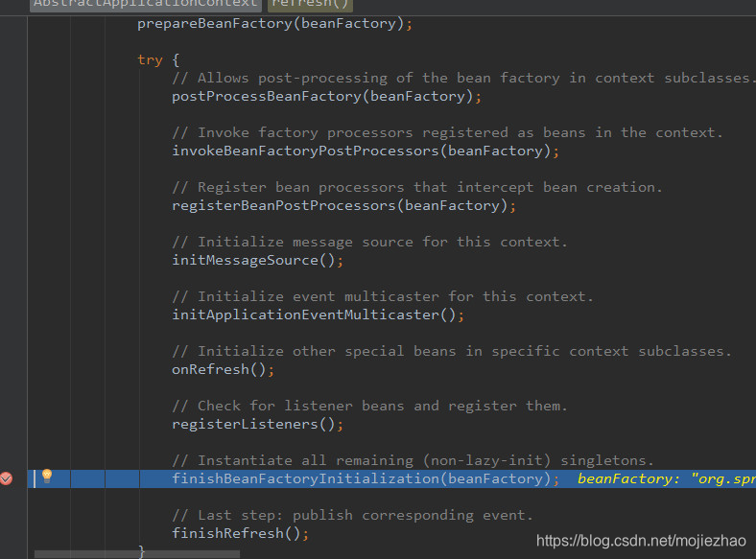Click the onRefresh() call
The height and width of the screenshot is (559, 756).
coord(223,369)
